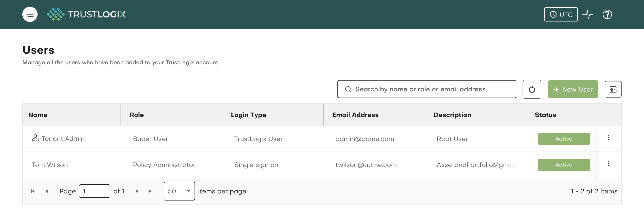Click the page number input box
Screen dimensions: 644x209
pyautogui.click(x=94, y=191)
